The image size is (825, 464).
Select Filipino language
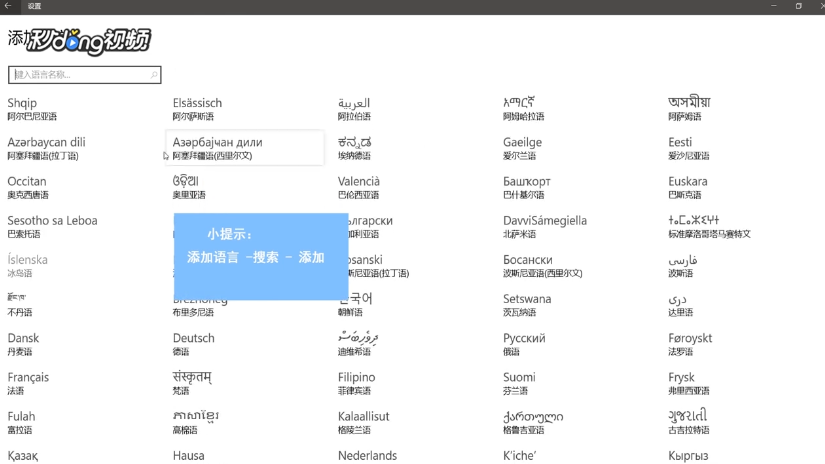click(357, 384)
